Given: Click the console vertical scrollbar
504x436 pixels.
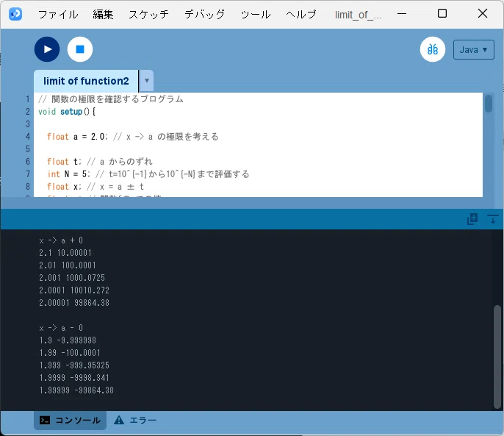Looking at the screenshot, I should pos(497,357).
